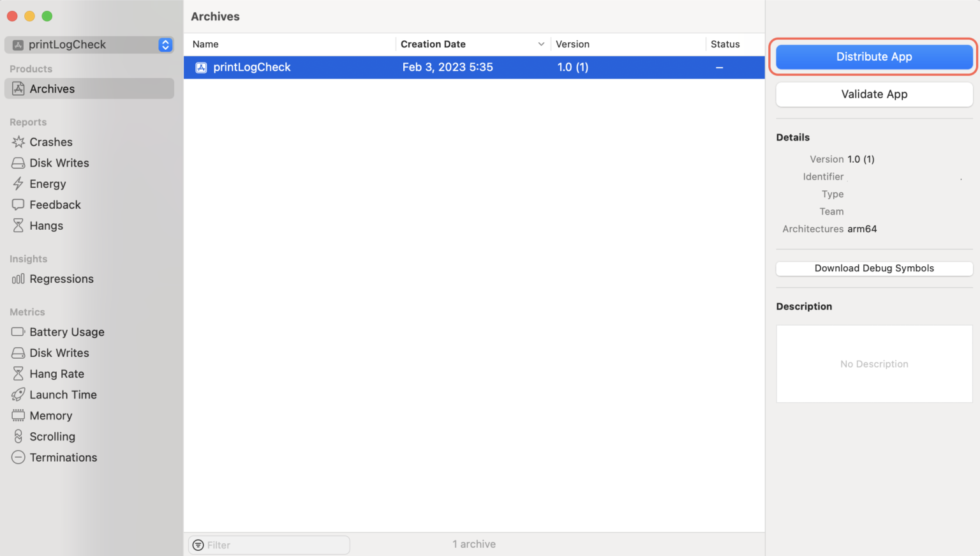Image resolution: width=980 pixels, height=556 pixels.
Task: Select the Launch Time metric
Action: (x=64, y=394)
